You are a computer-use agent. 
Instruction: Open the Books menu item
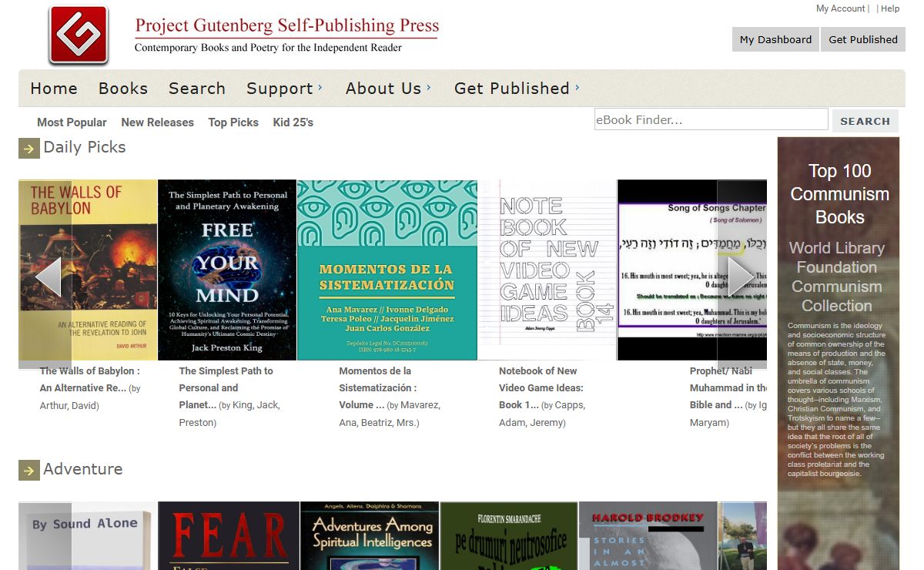(x=123, y=89)
